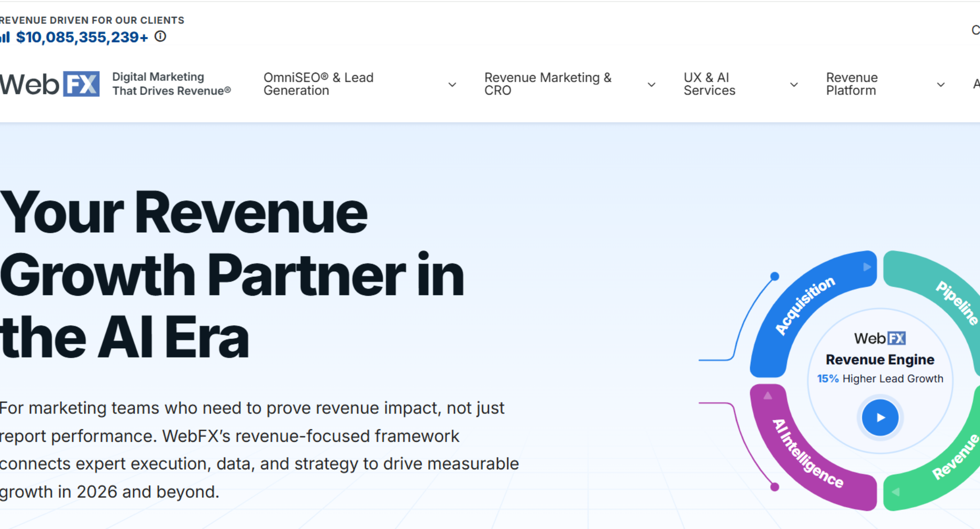Expand OmniSEO & Lead Generation chevron

coord(452,85)
